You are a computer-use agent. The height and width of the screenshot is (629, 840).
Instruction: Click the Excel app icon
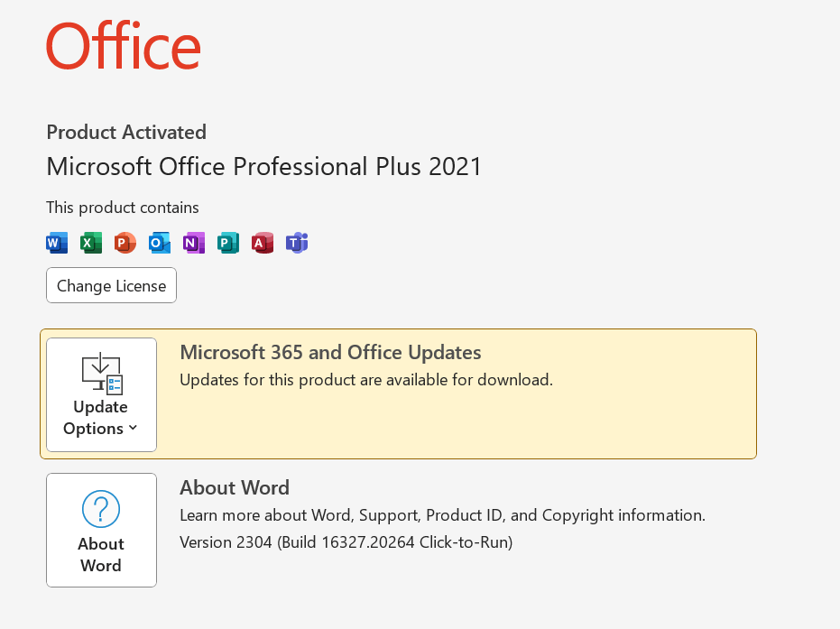click(91, 243)
